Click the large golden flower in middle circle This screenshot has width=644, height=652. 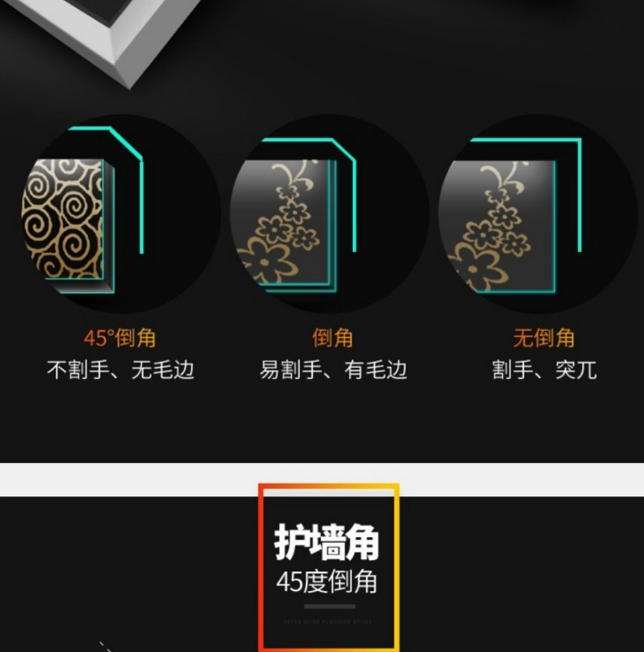click(267, 260)
